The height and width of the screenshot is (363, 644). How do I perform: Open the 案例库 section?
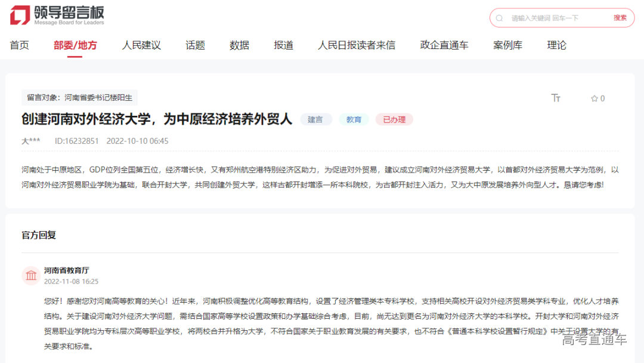point(507,45)
